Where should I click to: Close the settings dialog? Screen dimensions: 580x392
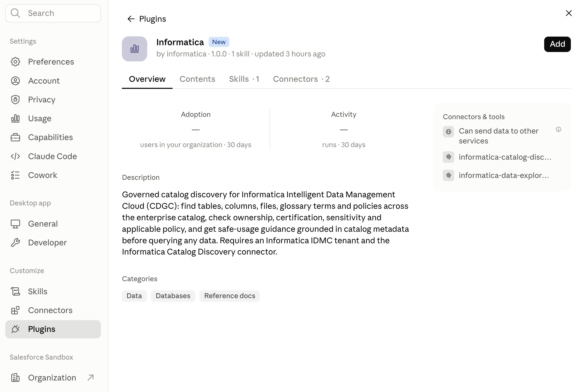569,13
